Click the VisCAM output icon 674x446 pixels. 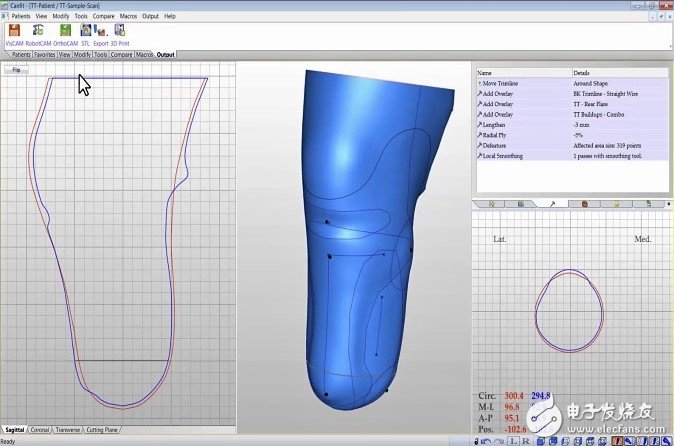pos(14,31)
